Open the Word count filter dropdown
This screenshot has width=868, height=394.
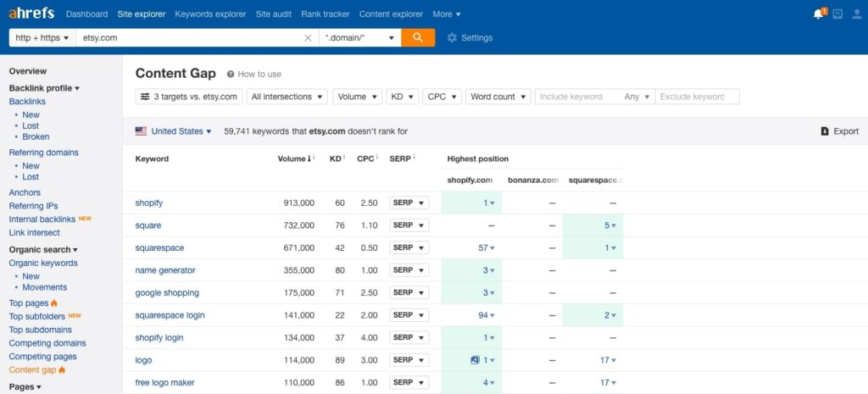498,97
